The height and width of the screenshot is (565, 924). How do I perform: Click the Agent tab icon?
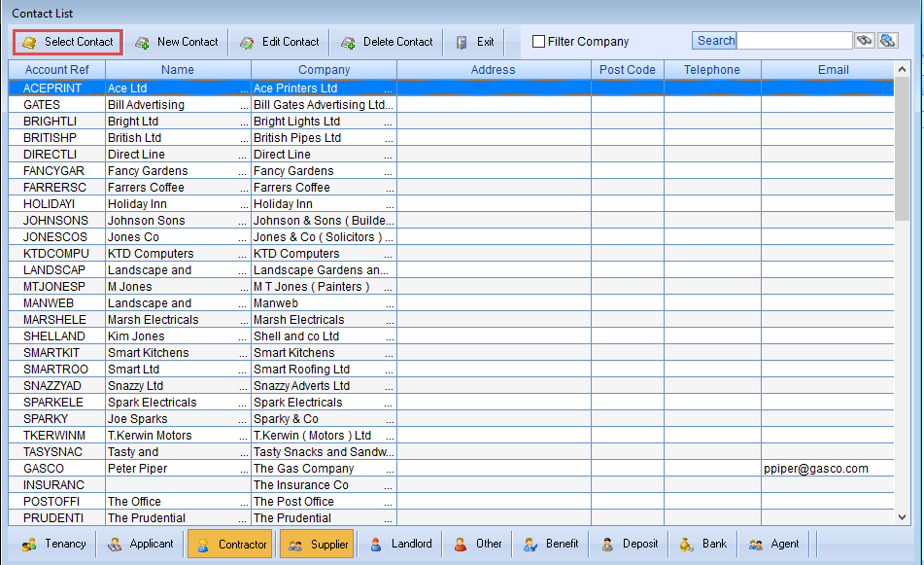(x=756, y=545)
